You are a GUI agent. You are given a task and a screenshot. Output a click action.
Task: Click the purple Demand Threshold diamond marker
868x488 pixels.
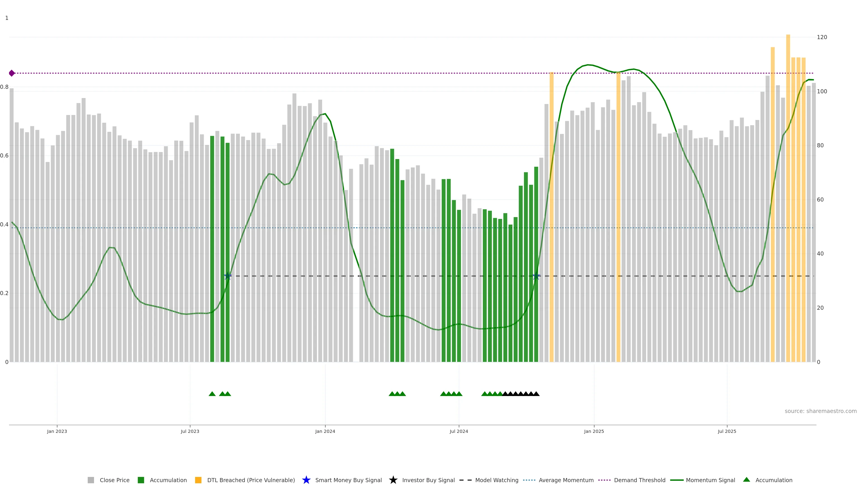click(x=12, y=73)
